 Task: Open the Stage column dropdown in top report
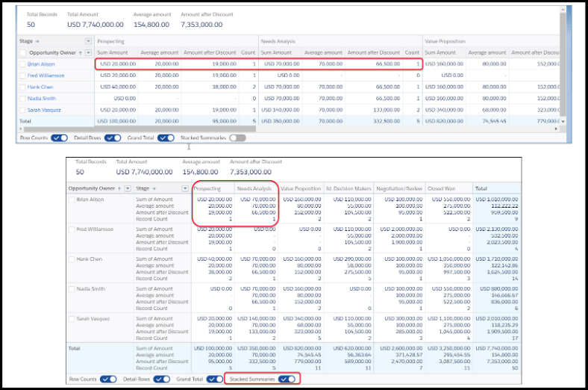[88, 41]
